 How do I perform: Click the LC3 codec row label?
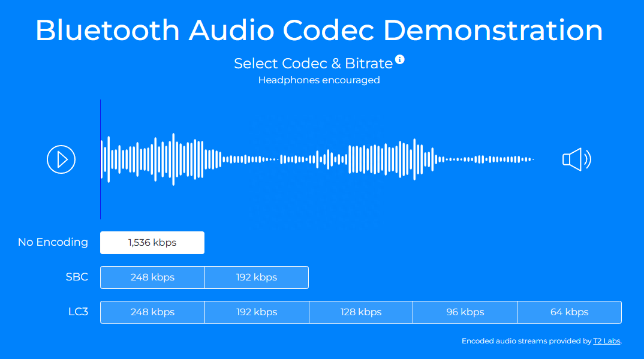coord(78,312)
